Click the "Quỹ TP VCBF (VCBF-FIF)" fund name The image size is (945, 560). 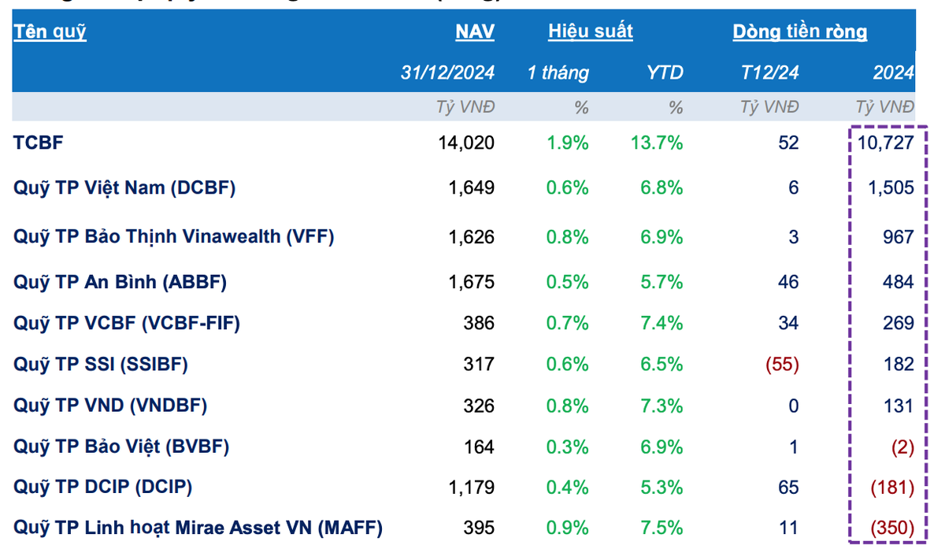[x=126, y=323]
